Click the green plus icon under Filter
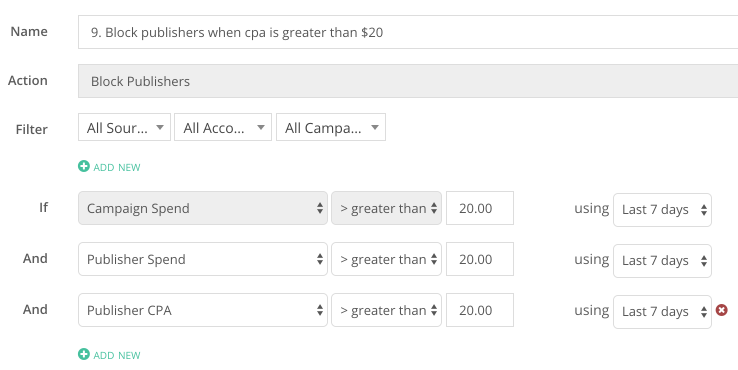The width and height of the screenshot is (738, 370). point(84,166)
